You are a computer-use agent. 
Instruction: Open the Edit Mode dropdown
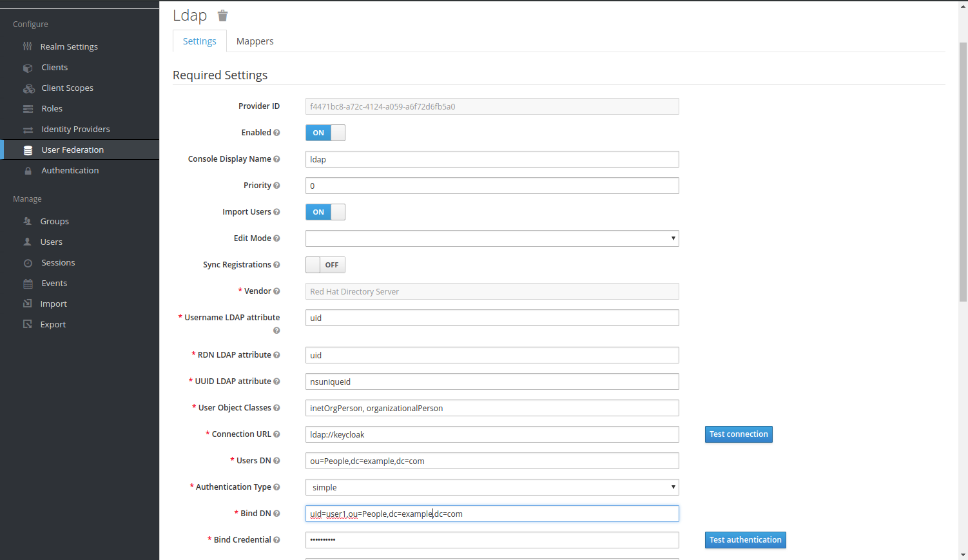point(492,238)
